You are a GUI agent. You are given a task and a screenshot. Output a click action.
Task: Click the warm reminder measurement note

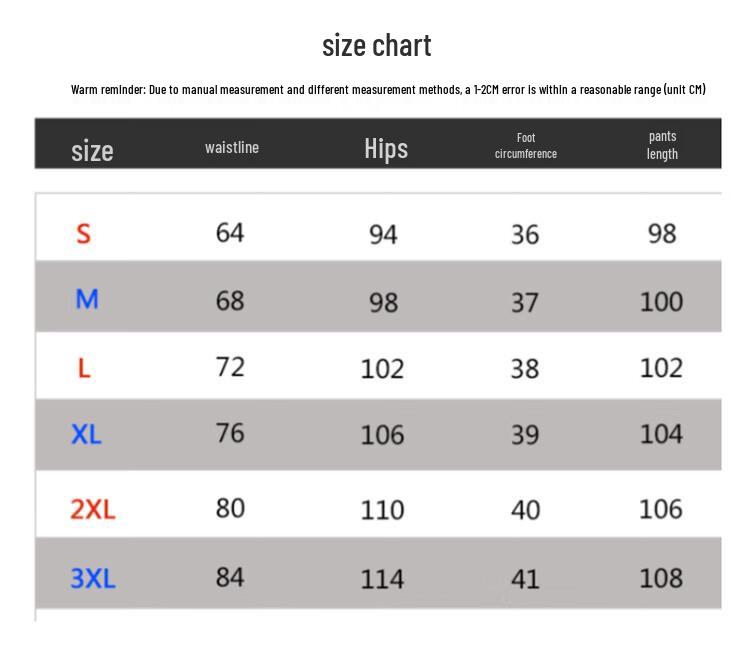(388, 90)
